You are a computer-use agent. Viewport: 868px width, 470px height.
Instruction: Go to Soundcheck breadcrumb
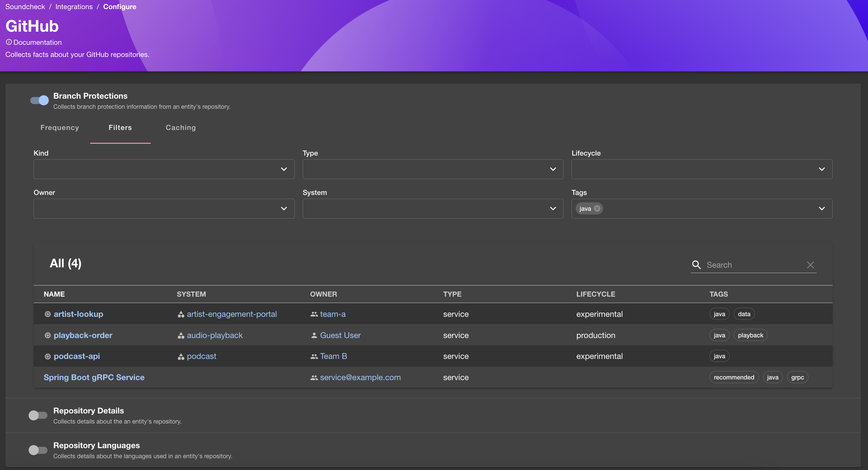point(25,7)
